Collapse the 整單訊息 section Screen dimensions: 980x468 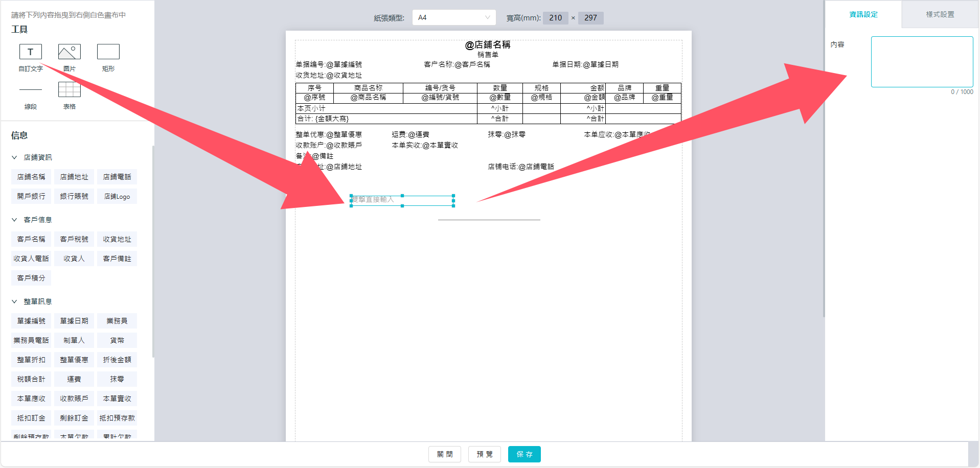14,301
